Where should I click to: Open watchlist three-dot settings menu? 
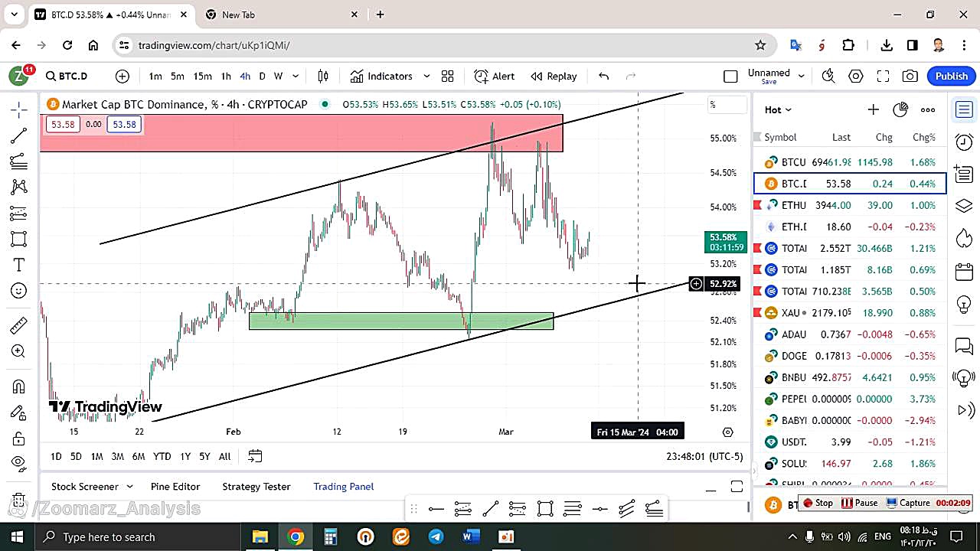(928, 109)
